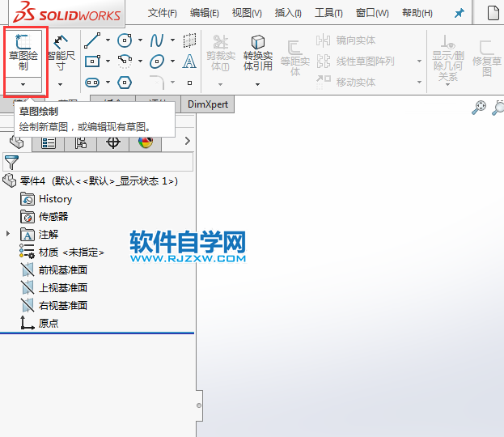Expand the Line tool options arrow

click(x=108, y=40)
